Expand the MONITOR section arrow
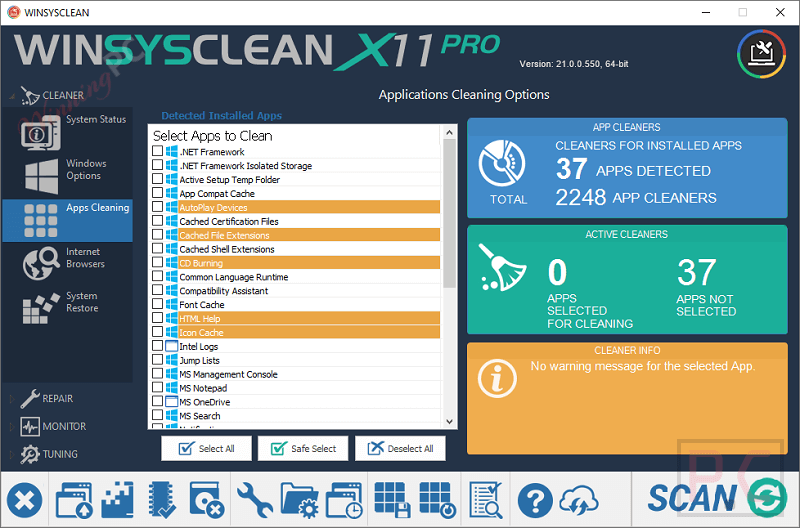Screen dimensions: 800x528 [12, 426]
